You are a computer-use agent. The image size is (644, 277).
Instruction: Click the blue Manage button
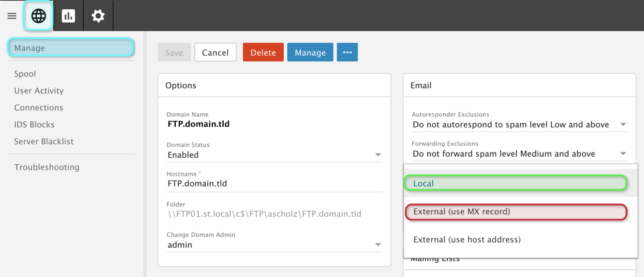pyautogui.click(x=310, y=53)
